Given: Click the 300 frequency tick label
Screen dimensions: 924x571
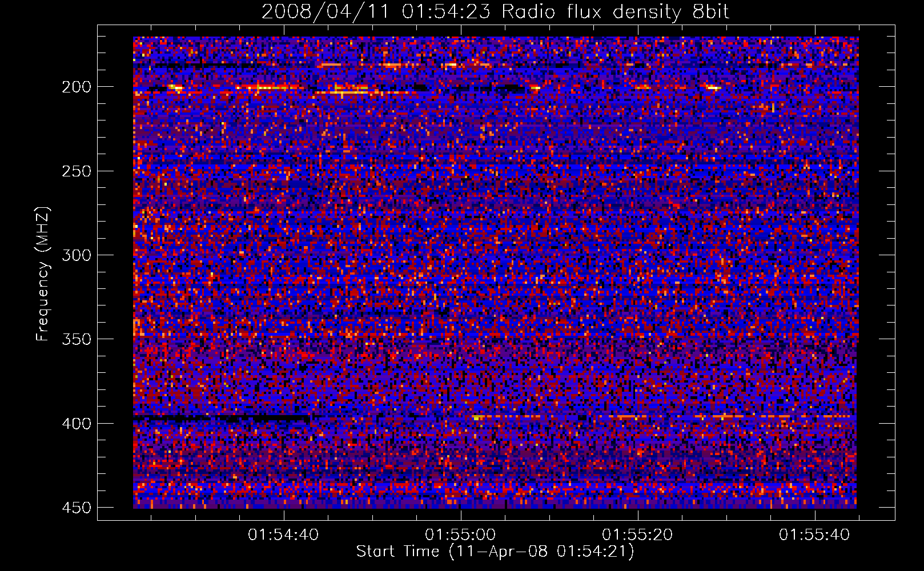Looking at the screenshot, I should (77, 255).
